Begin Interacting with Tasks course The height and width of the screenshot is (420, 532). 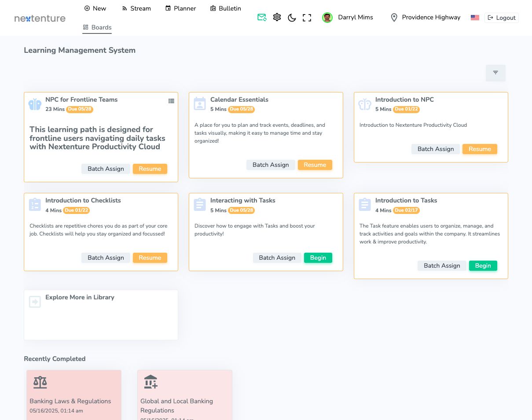(x=318, y=258)
